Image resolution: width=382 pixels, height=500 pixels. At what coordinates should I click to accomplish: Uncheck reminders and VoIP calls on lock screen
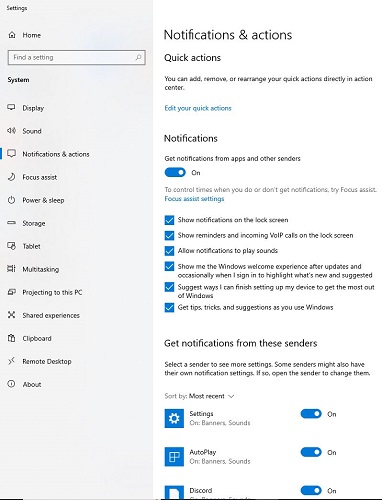pos(169,235)
